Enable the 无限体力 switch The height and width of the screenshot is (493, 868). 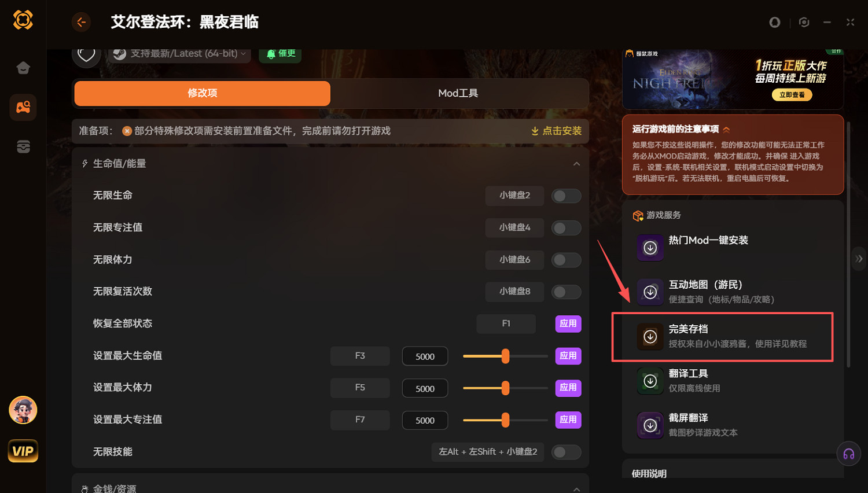click(566, 260)
